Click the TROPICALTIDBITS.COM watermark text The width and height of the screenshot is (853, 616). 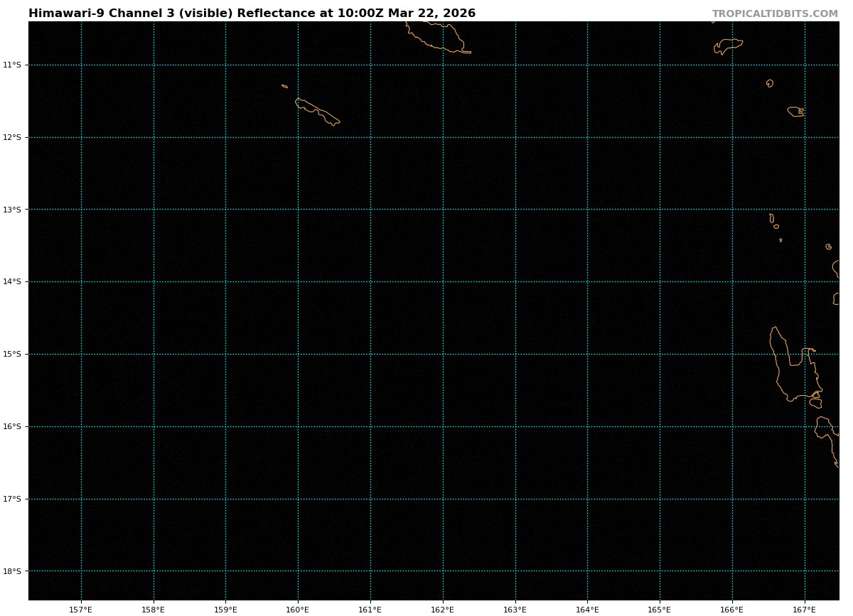[775, 14]
